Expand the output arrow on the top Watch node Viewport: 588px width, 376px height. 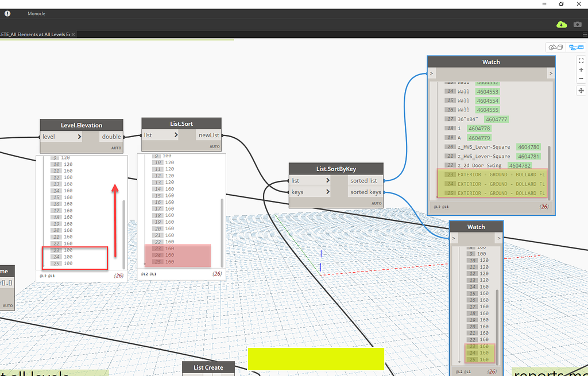point(550,73)
